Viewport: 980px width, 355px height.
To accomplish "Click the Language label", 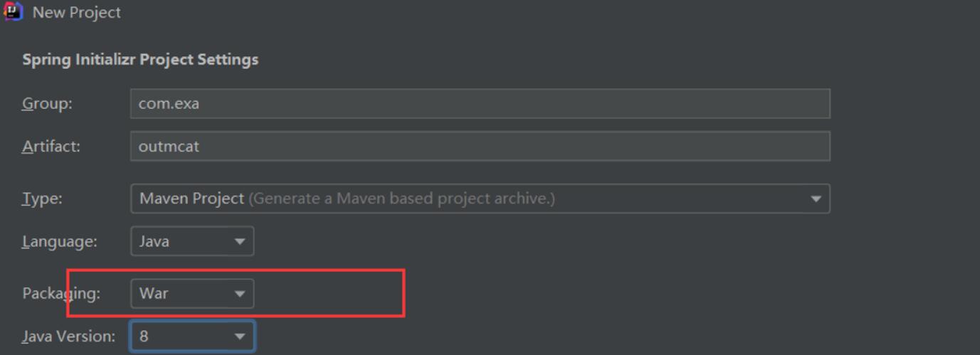I will (60, 242).
